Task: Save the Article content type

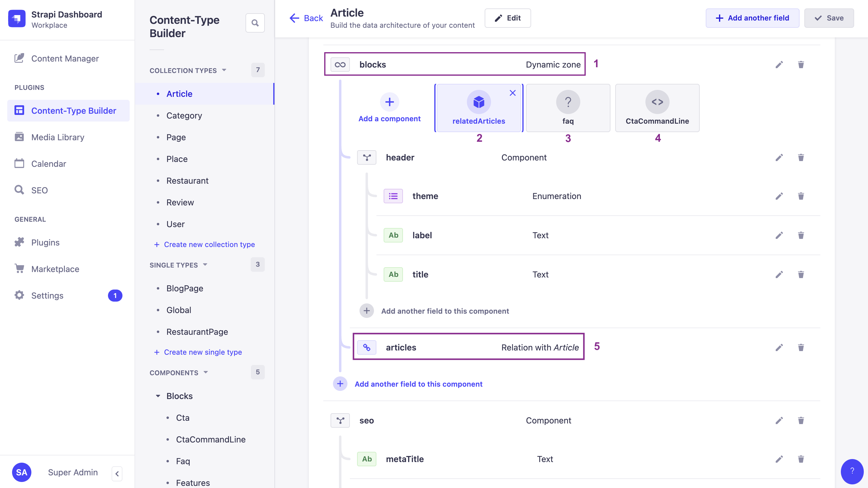Action: [x=829, y=18]
